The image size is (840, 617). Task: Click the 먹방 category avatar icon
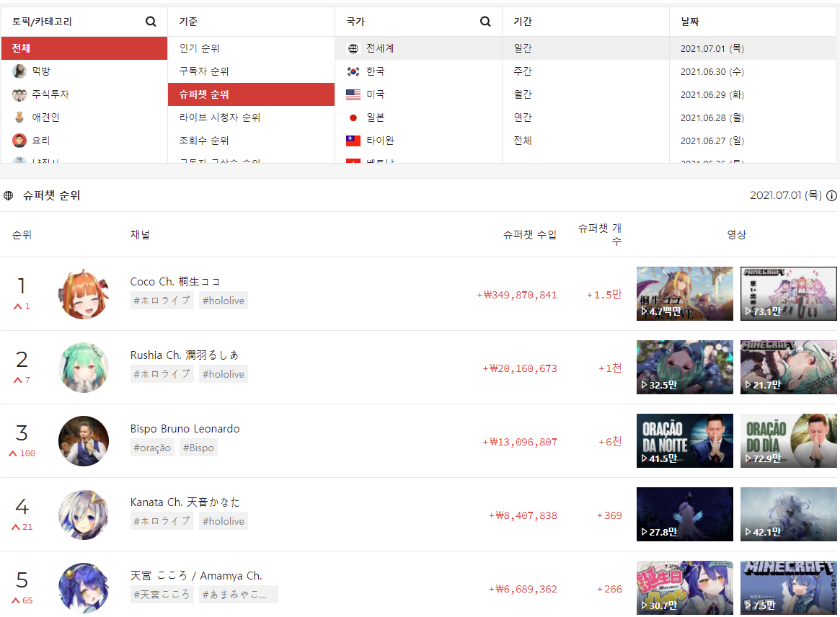coord(19,71)
